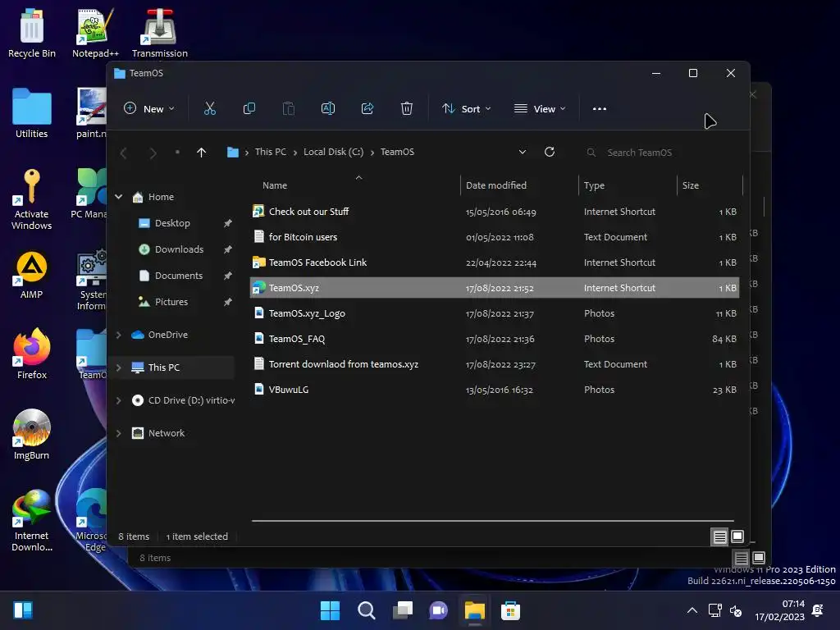840x630 pixels.
Task: Click the Share icon in toolbar
Action: [367, 109]
